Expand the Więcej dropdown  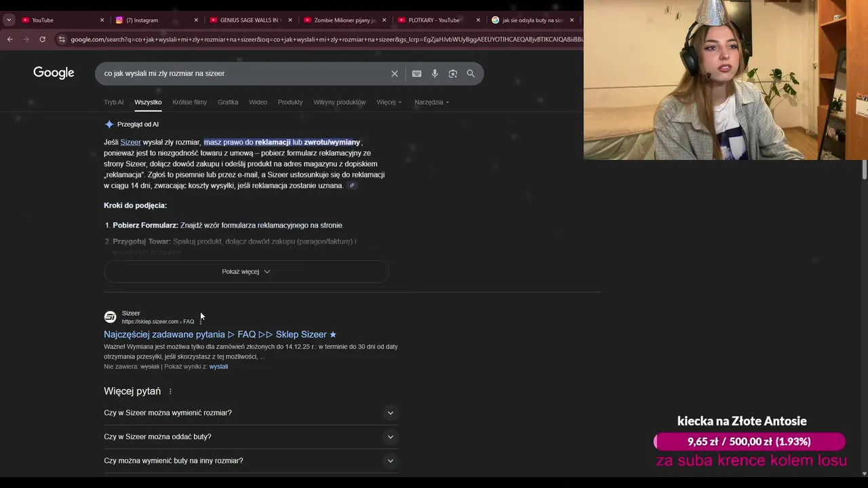tap(389, 102)
